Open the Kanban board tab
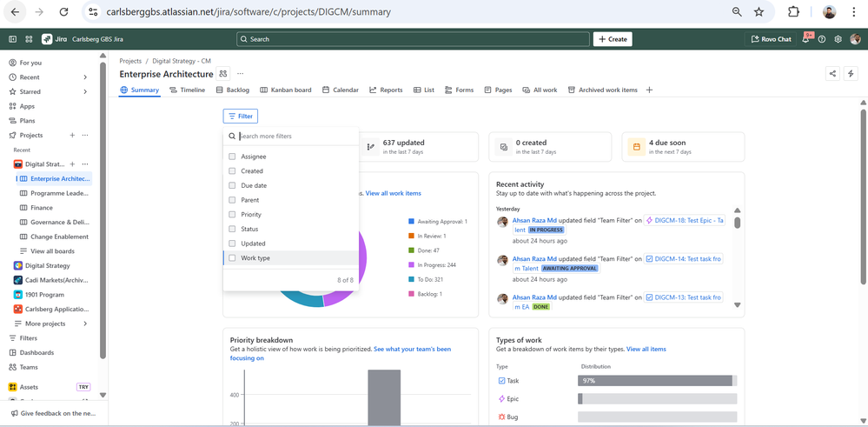The image size is (868, 427). click(x=286, y=90)
